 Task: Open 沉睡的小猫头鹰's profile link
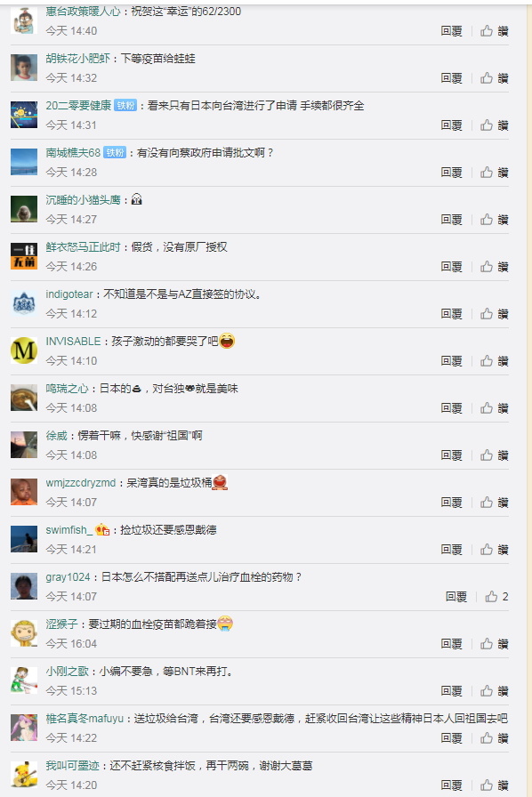tap(83, 200)
